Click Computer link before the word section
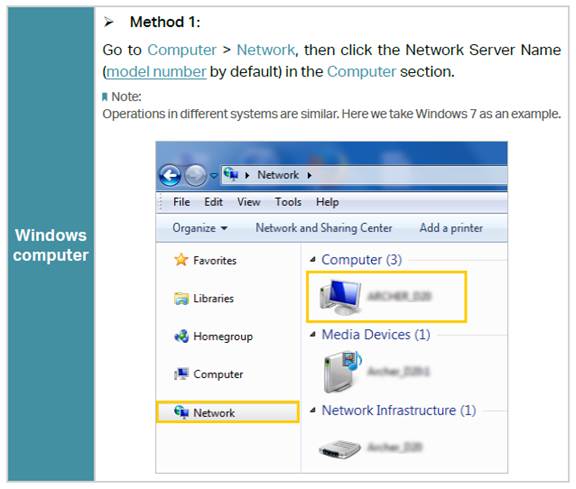This screenshot has width=576, height=489. click(361, 72)
